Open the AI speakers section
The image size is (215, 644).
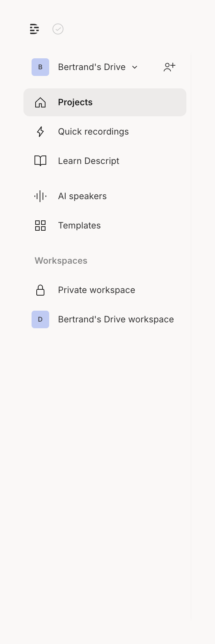[x=82, y=196]
